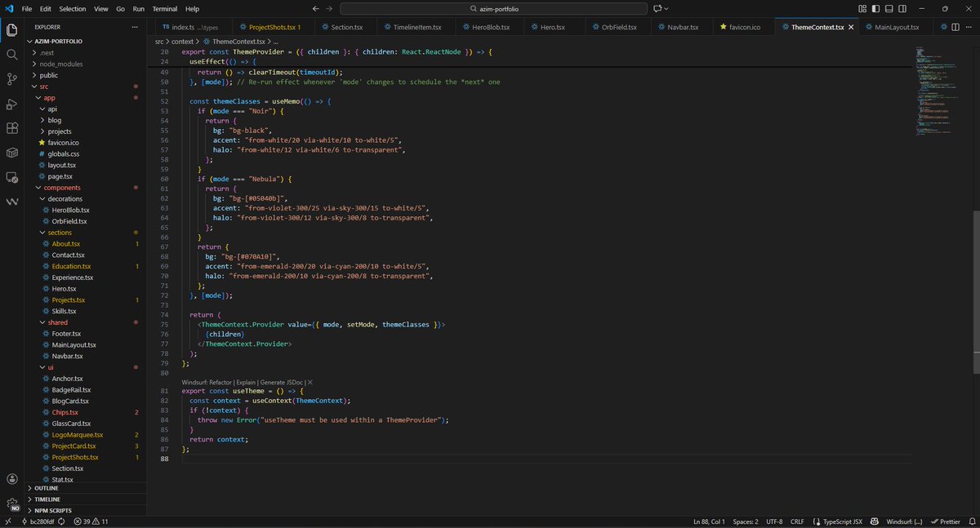Click the Explain code lens link

coord(245,382)
